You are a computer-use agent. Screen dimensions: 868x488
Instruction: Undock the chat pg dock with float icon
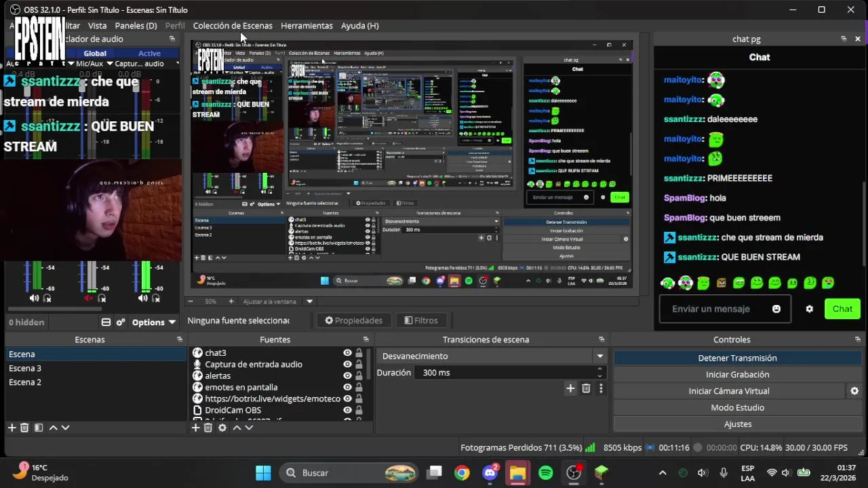coord(844,39)
